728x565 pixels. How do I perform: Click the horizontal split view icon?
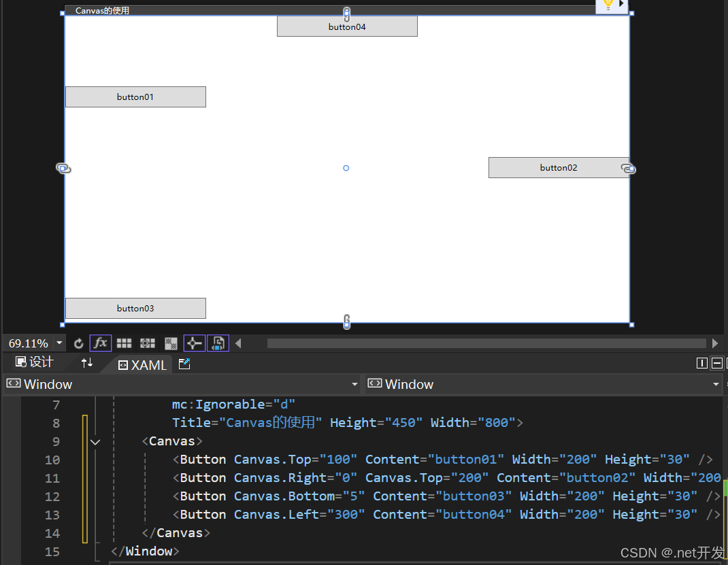[x=717, y=363]
